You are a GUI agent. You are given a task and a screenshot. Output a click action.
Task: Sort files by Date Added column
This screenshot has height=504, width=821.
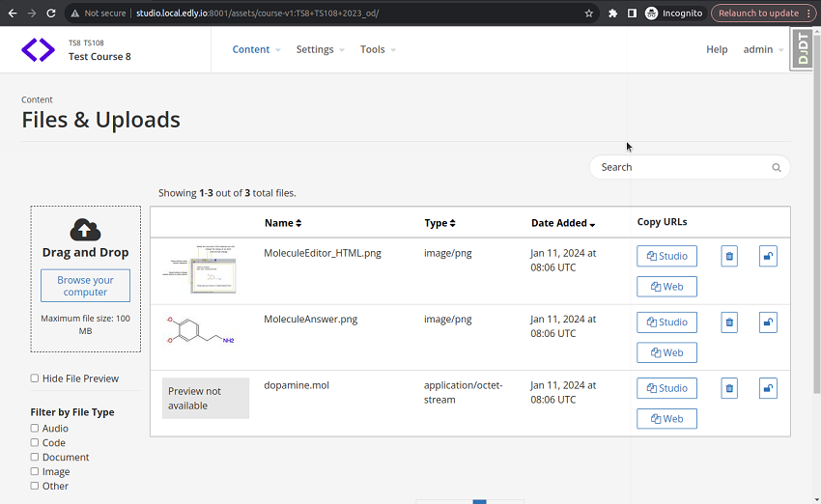tap(563, 223)
